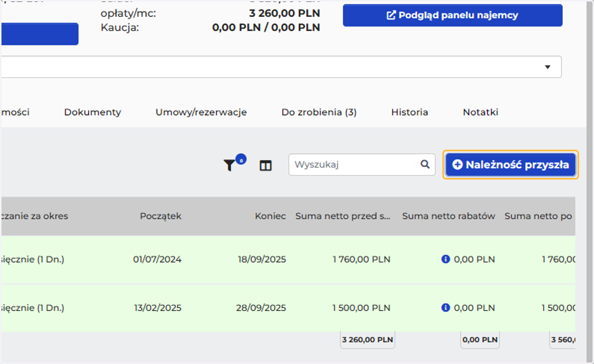The height and width of the screenshot is (364, 594).
Task: Switch to the Historia tab
Action: (x=409, y=112)
